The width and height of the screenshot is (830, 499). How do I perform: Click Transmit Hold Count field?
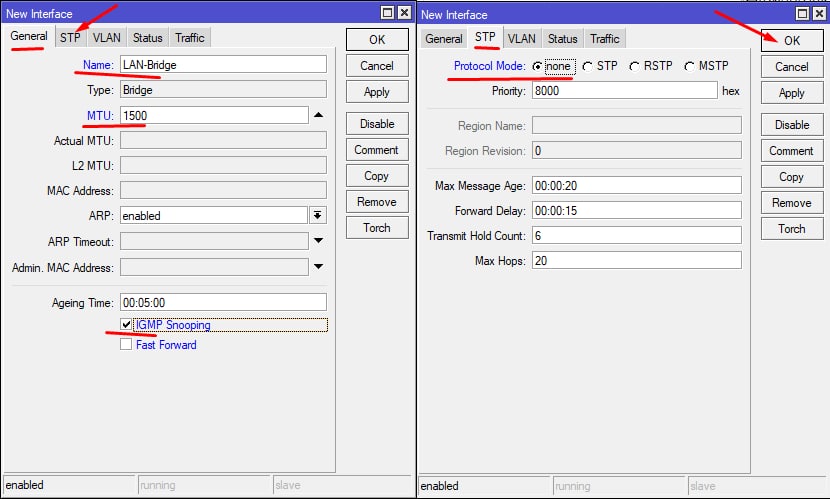click(637, 235)
